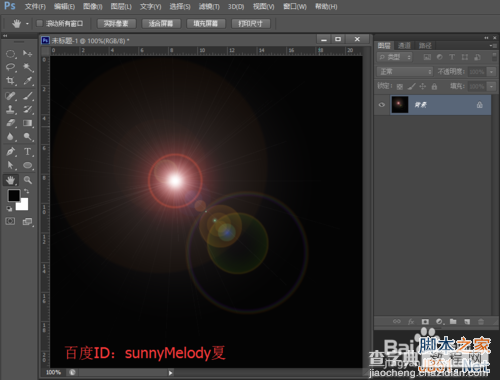Select the Clone Stamp tool
Viewport: 500px width, 380px height.
pyautogui.click(x=10, y=109)
